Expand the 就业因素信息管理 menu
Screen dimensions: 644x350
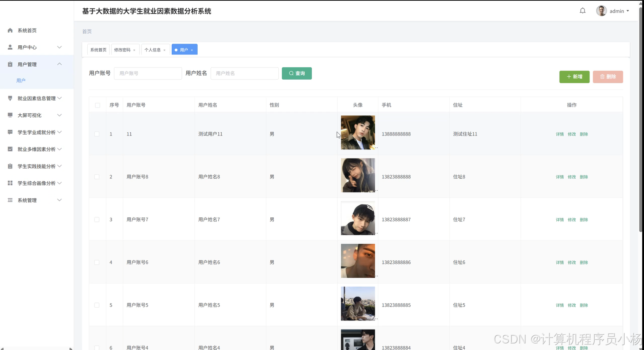coord(60,98)
